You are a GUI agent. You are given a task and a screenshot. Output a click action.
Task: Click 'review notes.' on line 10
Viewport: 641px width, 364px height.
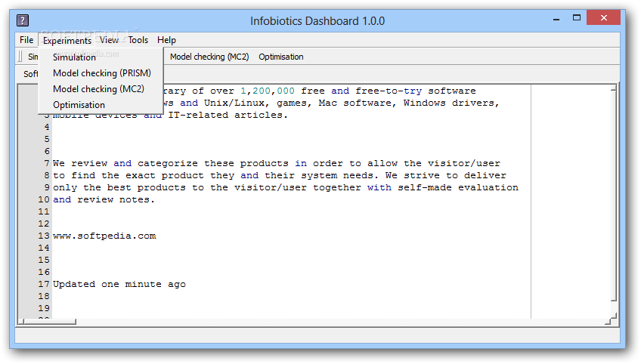click(x=116, y=200)
